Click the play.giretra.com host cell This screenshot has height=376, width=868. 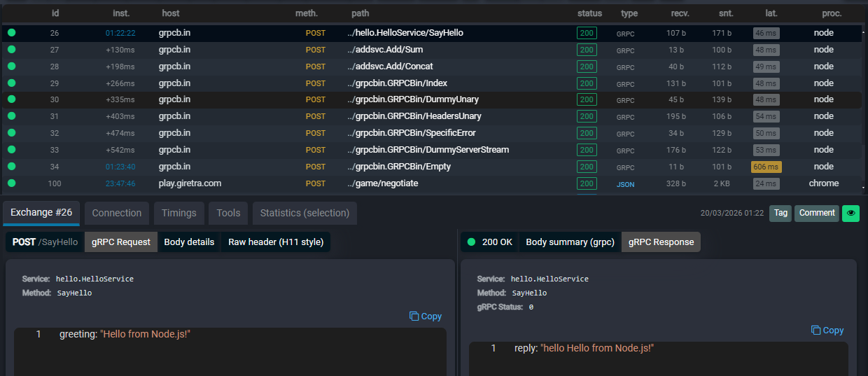click(x=190, y=183)
